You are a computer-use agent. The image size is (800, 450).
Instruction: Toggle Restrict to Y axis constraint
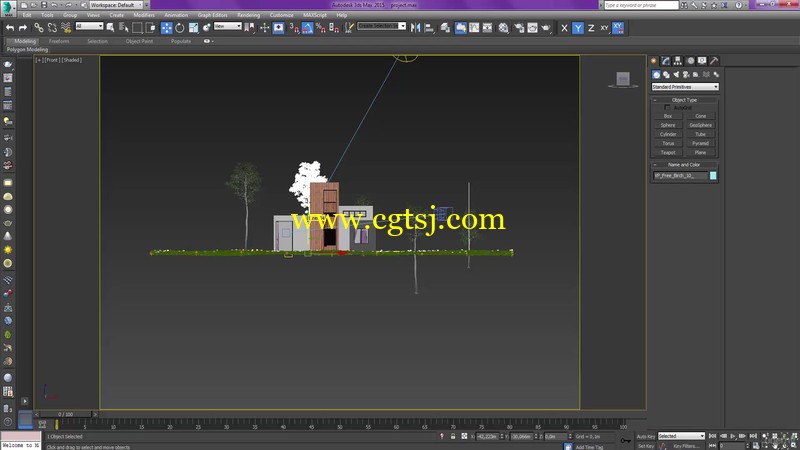coord(578,28)
